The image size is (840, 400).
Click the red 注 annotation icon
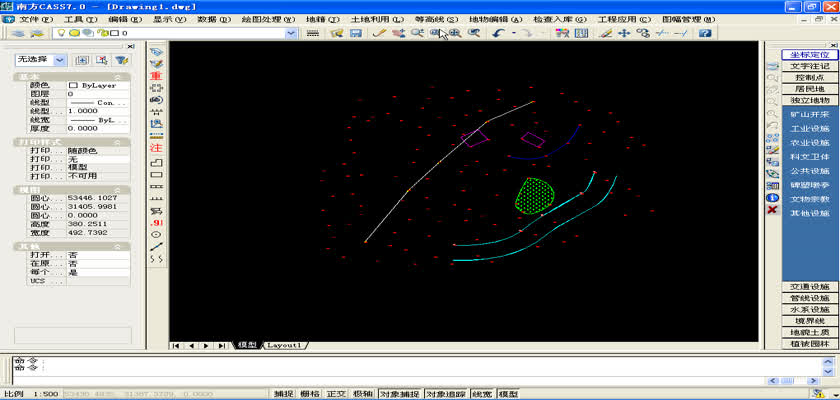[156, 147]
